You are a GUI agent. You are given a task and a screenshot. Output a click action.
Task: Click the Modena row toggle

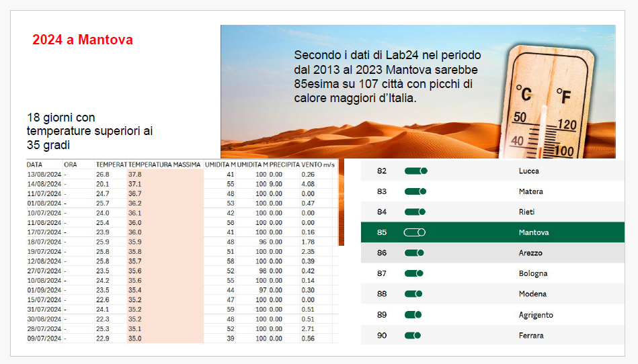[x=413, y=294]
